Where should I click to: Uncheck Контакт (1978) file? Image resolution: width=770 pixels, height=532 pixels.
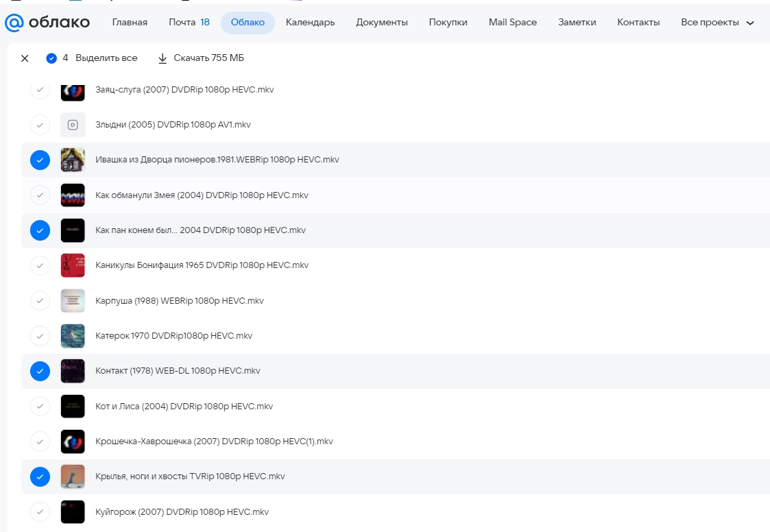(40, 372)
